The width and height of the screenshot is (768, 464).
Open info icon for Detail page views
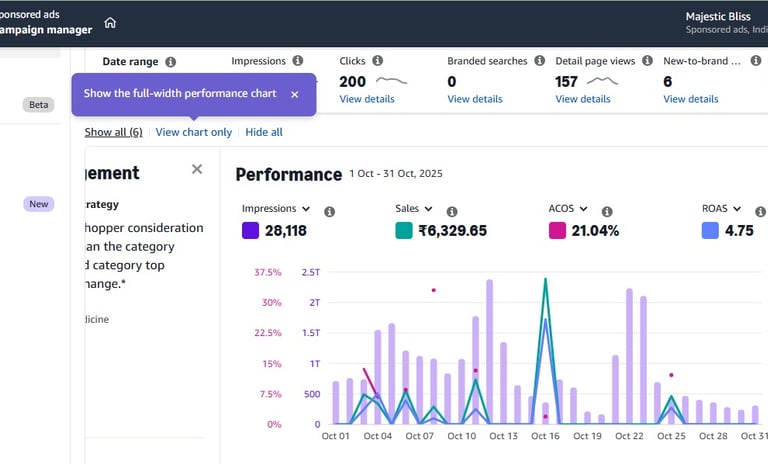[x=647, y=60]
